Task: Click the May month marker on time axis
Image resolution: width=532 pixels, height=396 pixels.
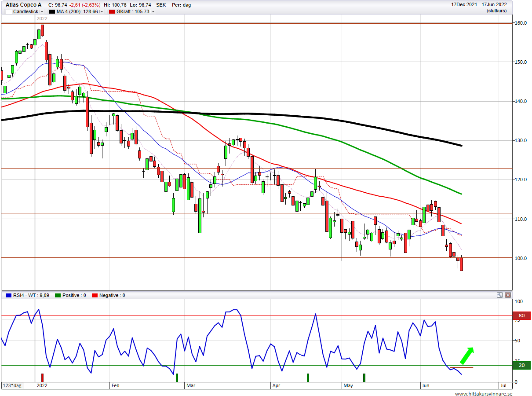Action: tap(348, 385)
